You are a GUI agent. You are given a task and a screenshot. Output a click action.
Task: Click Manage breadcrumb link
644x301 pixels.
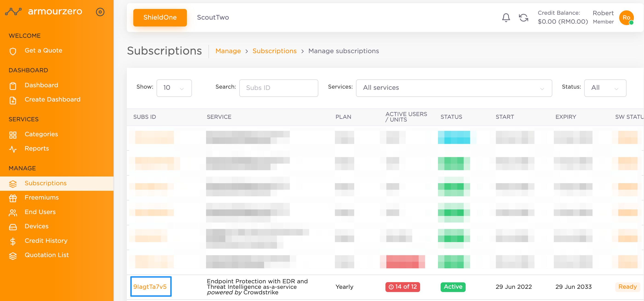click(228, 51)
